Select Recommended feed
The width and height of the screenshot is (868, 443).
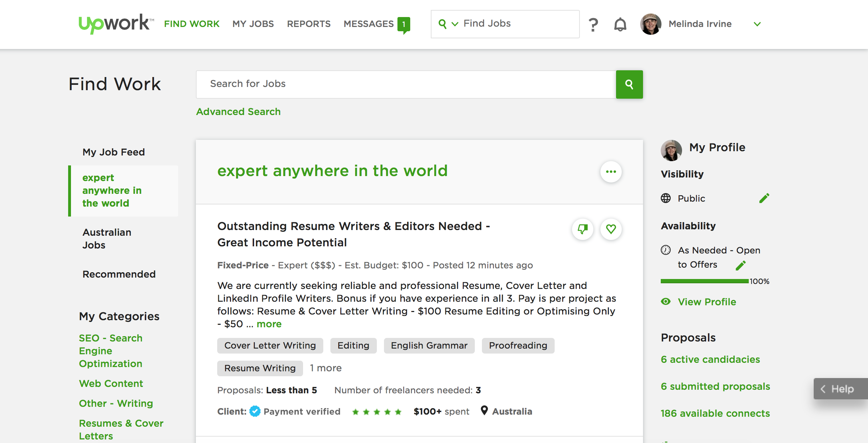click(119, 274)
